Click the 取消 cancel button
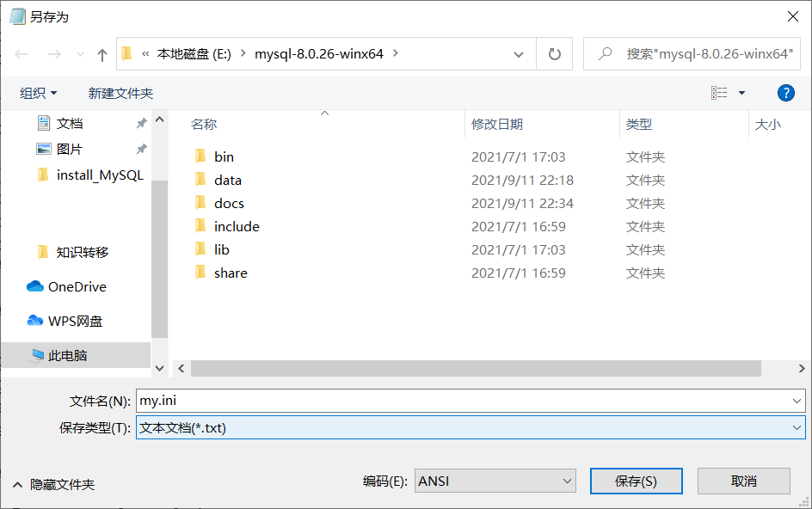Viewport: 812px width, 509px height. pyautogui.click(x=743, y=481)
